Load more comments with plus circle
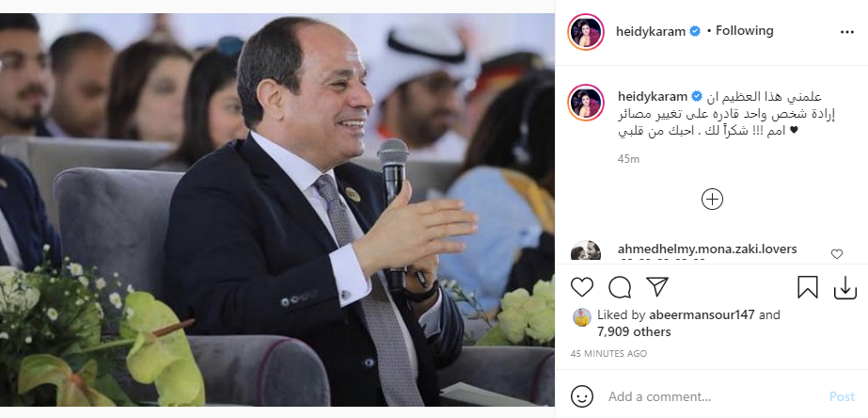868x418 pixels. [x=713, y=200]
